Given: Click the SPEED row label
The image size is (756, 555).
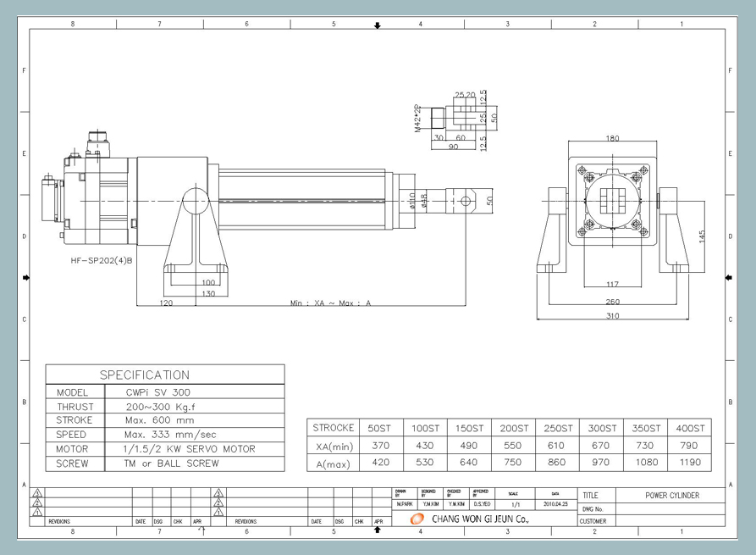Looking at the screenshot, I should tap(71, 435).
